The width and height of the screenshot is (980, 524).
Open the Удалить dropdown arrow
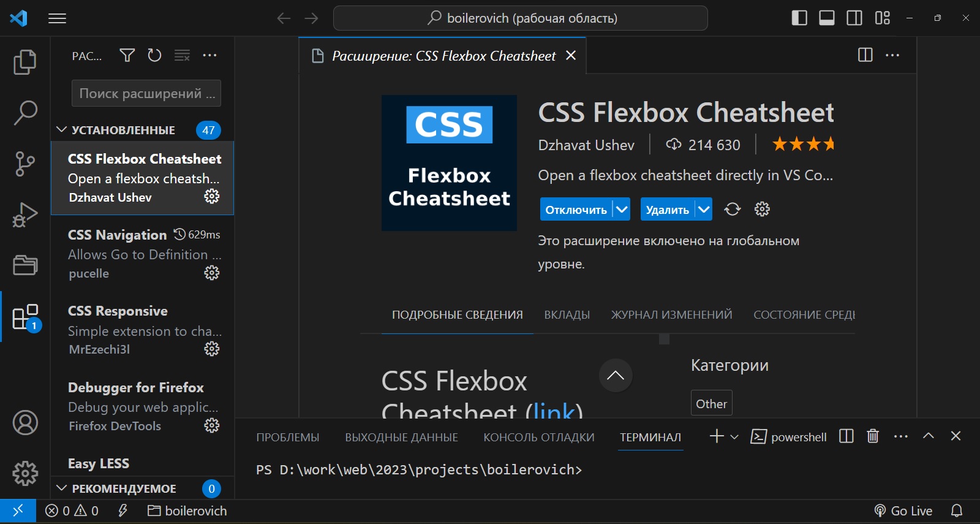704,210
